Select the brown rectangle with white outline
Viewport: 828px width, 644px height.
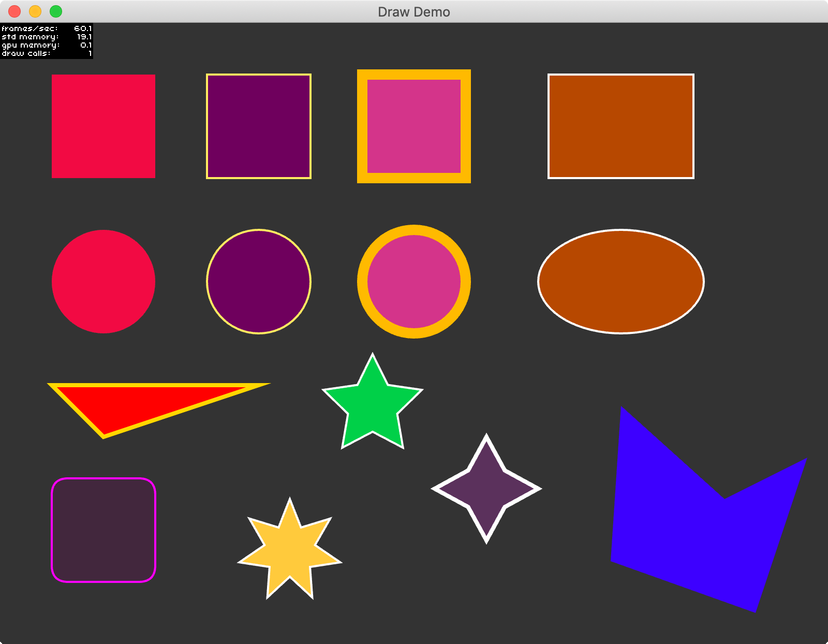pyautogui.click(x=621, y=126)
